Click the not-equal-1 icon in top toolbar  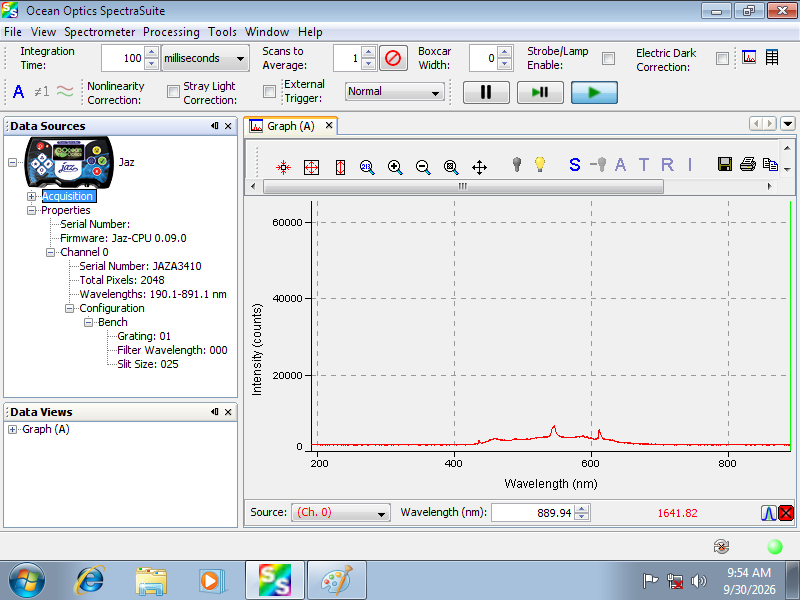pyautogui.click(x=42, y=92)
